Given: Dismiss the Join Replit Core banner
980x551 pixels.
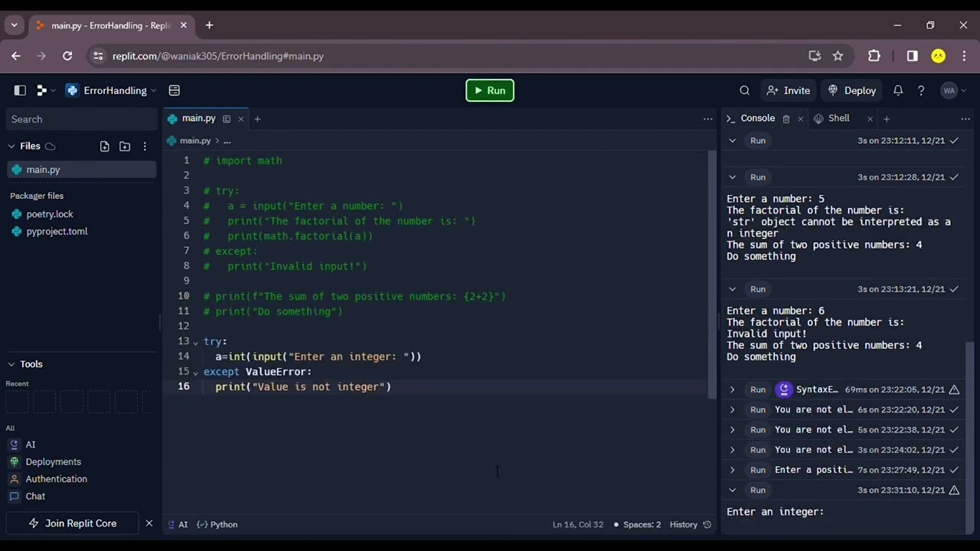Looking at the screenshot, I should click(x=149, y=523).
